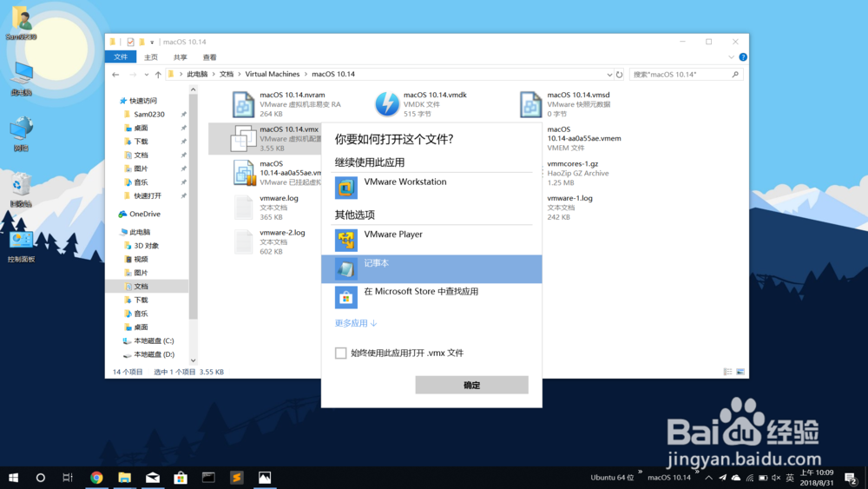Navigate to 文档 in breadcrumb

227,74
